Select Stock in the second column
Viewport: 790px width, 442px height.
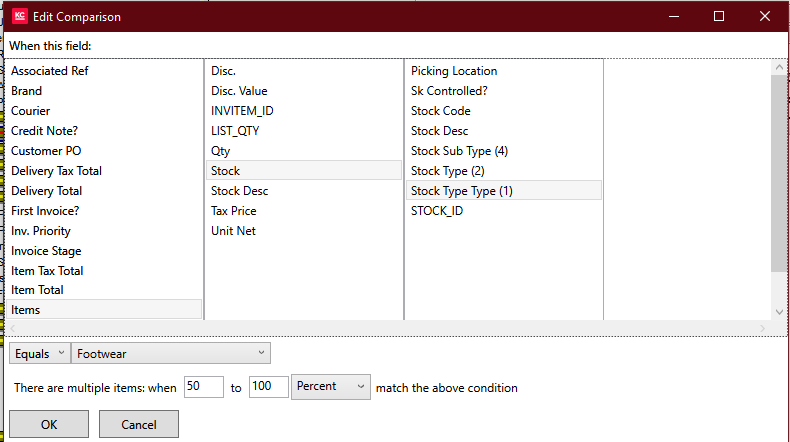pos(304,171)
